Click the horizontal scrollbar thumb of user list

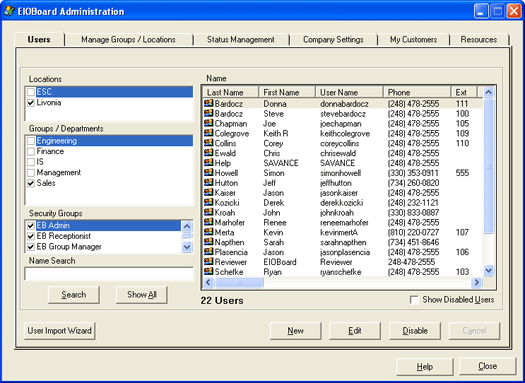[239, 283]
